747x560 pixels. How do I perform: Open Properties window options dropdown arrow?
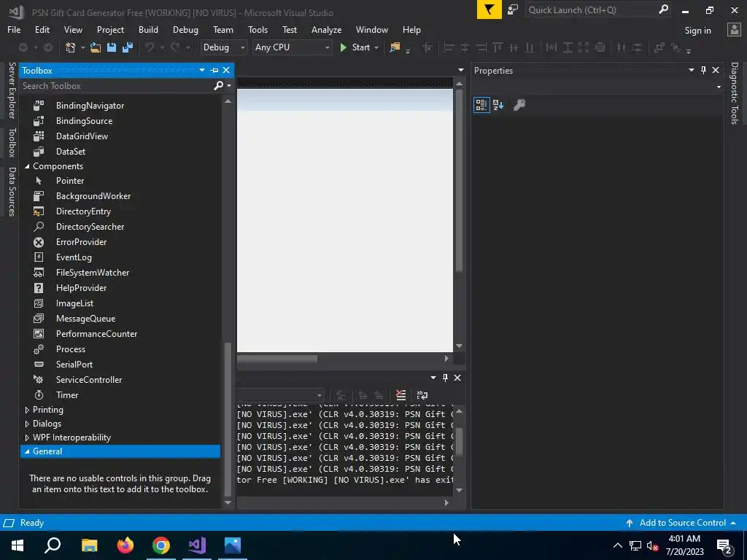click(692, 70)
